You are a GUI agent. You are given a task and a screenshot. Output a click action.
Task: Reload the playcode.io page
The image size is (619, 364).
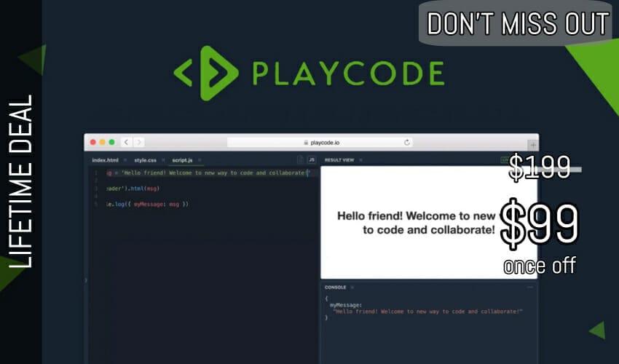tap(406, 143)
